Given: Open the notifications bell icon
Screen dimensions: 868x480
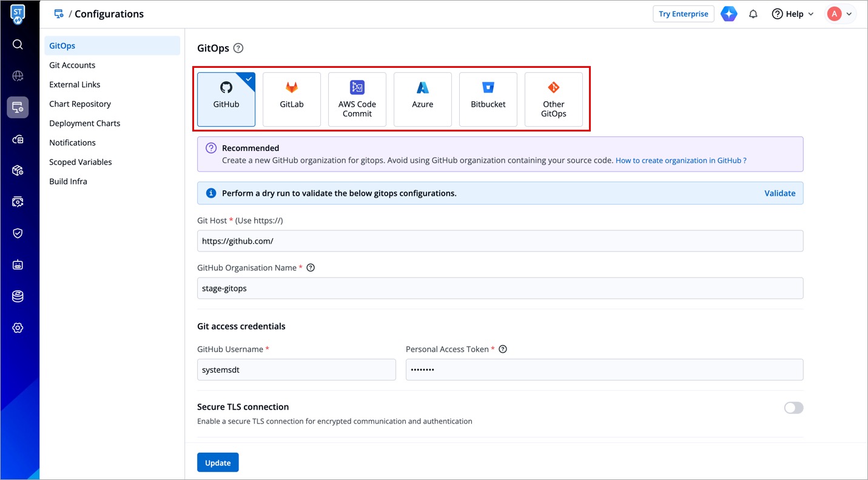Looking at the screenshot, I should point(753,14).
